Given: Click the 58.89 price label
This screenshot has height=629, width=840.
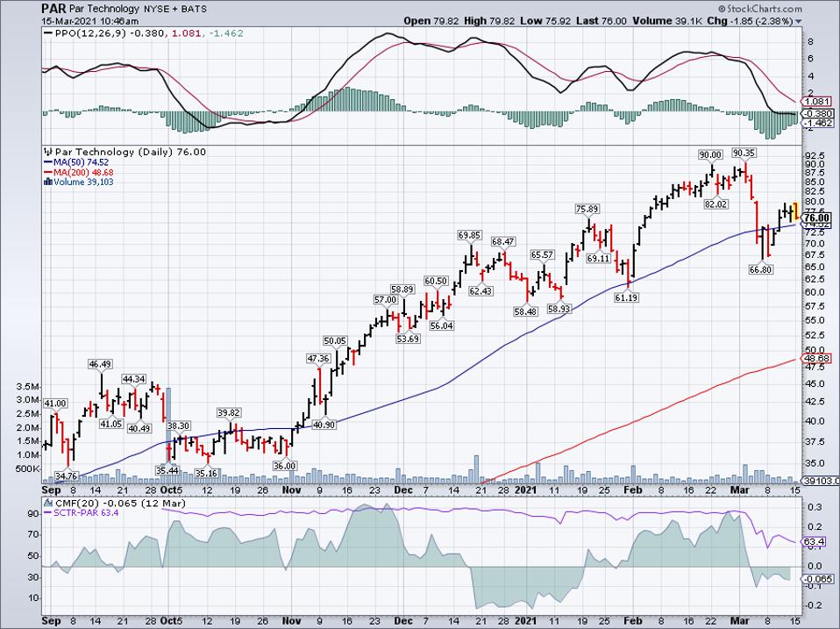Looking at the screenshot, I should click(x=402, y=289).
